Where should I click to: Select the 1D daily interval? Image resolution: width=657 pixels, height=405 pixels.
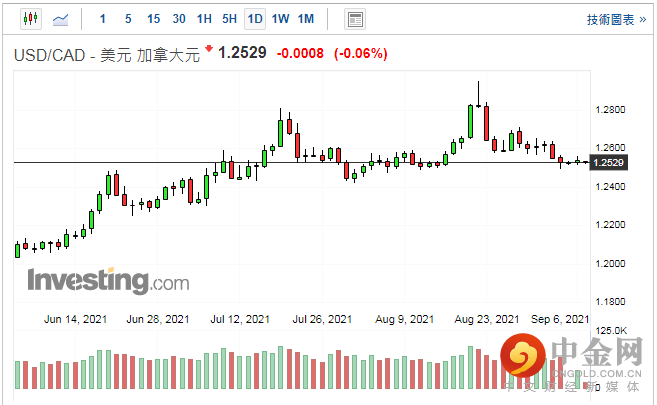[x=255, y=19]
